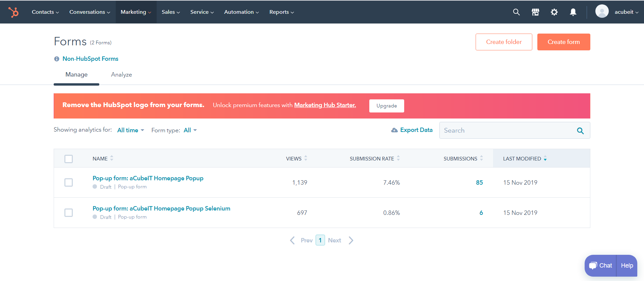Expand the Conversations menu
Viewport: 644px width, 281px height.
click(x=90, y=12)
